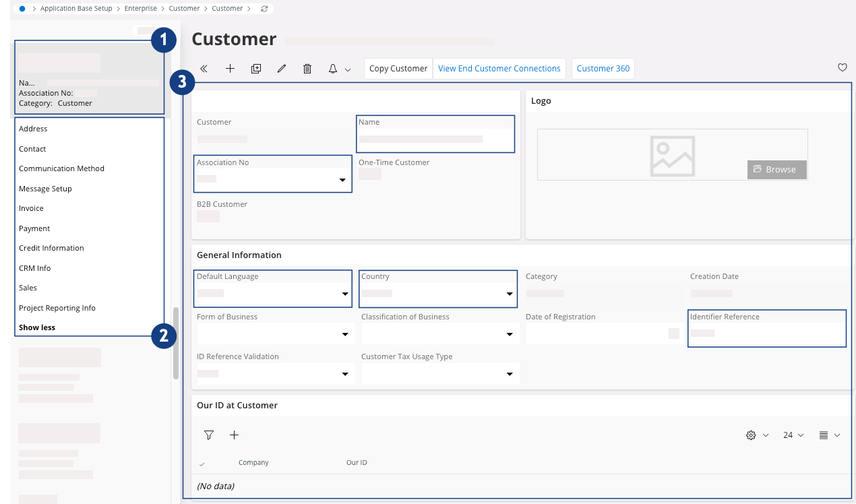Select all rows checkmark in table header

click(203, 464)
